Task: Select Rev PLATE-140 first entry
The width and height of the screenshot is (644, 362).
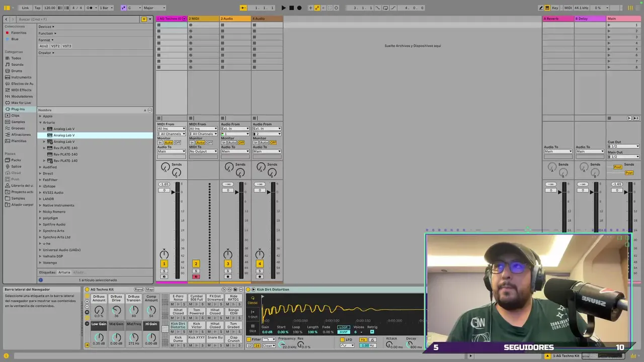Action: pos(65,148)
